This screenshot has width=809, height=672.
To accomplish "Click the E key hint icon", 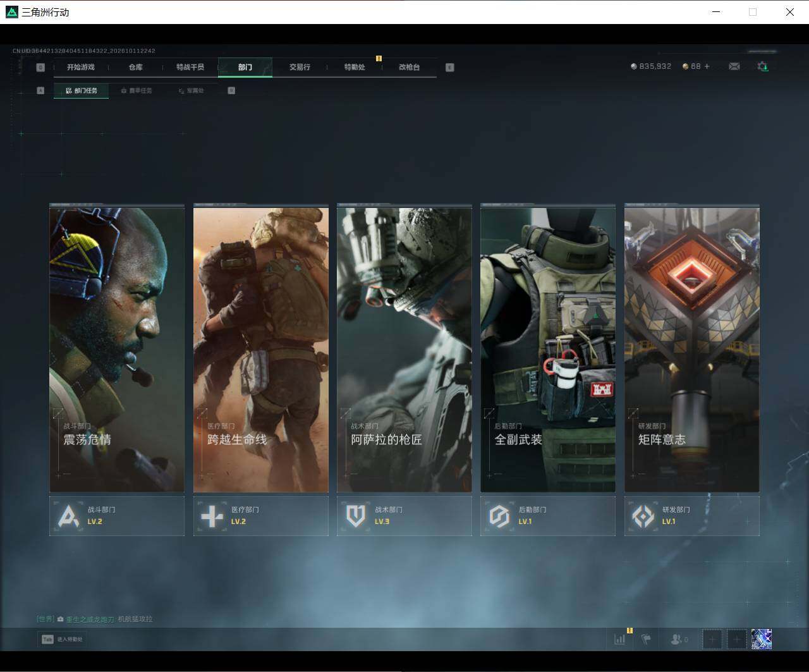I will [450, 68].
